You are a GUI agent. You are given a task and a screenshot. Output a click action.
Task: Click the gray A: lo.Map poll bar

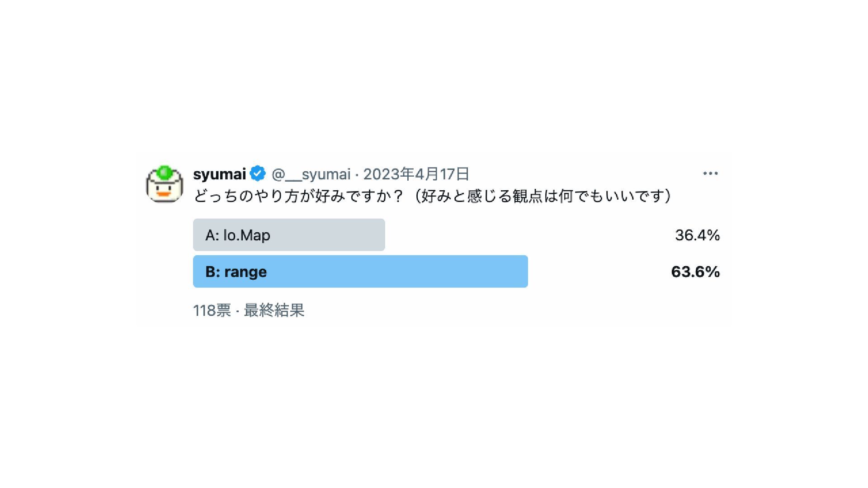coord(289,235)
